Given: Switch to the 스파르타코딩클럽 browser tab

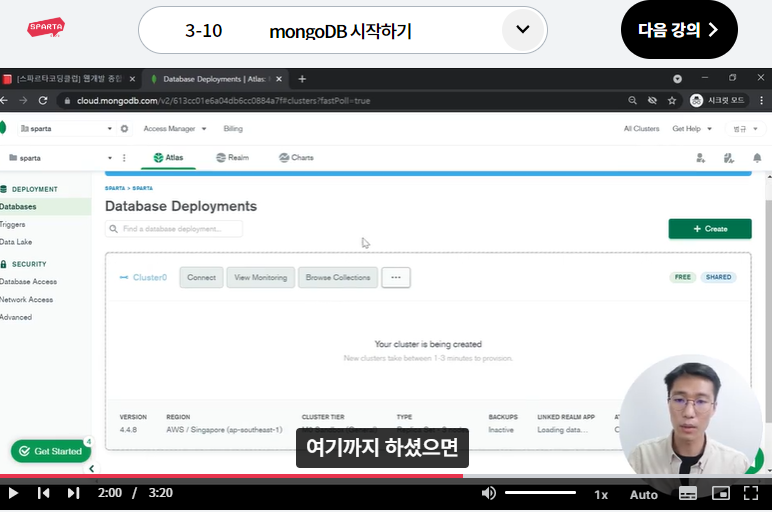Looking at the screenshot, I should pos(69,79).
